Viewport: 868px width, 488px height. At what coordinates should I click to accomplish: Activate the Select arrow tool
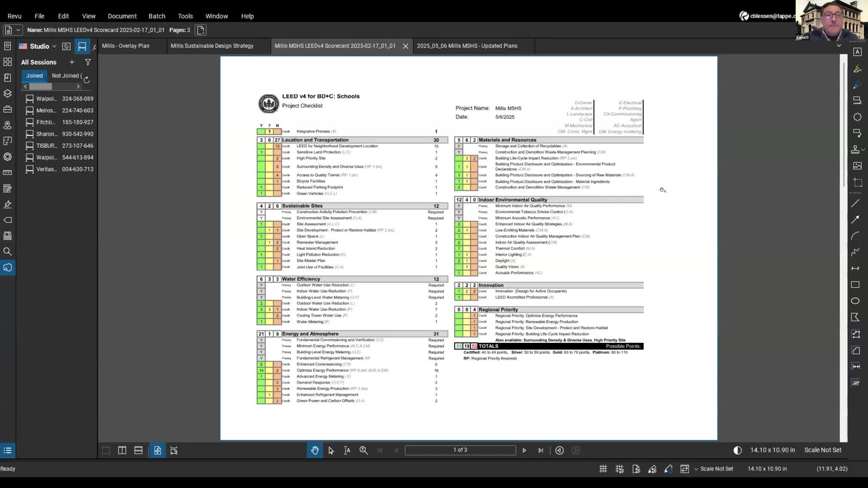[331, 450]
